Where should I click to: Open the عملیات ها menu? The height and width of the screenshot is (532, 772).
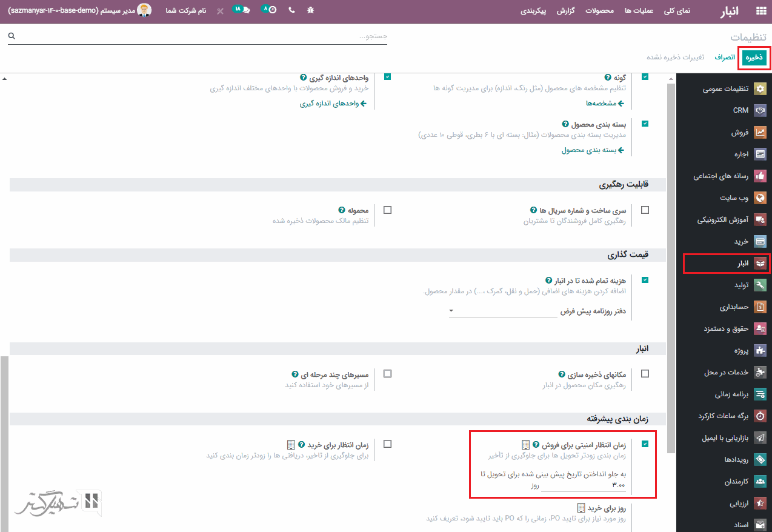point(639,11)
